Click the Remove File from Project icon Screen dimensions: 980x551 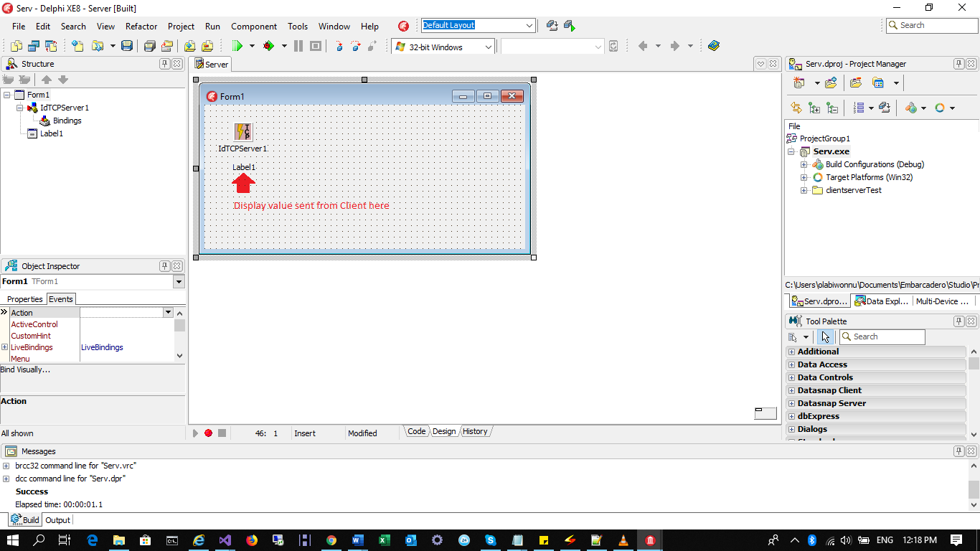point(207,46)
